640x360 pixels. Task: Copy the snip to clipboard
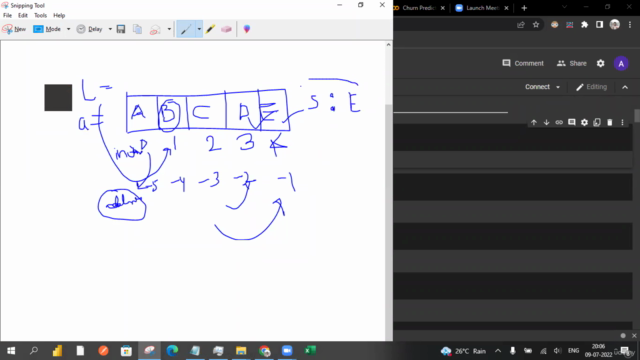pyautogui.click(x=138, y=29)
